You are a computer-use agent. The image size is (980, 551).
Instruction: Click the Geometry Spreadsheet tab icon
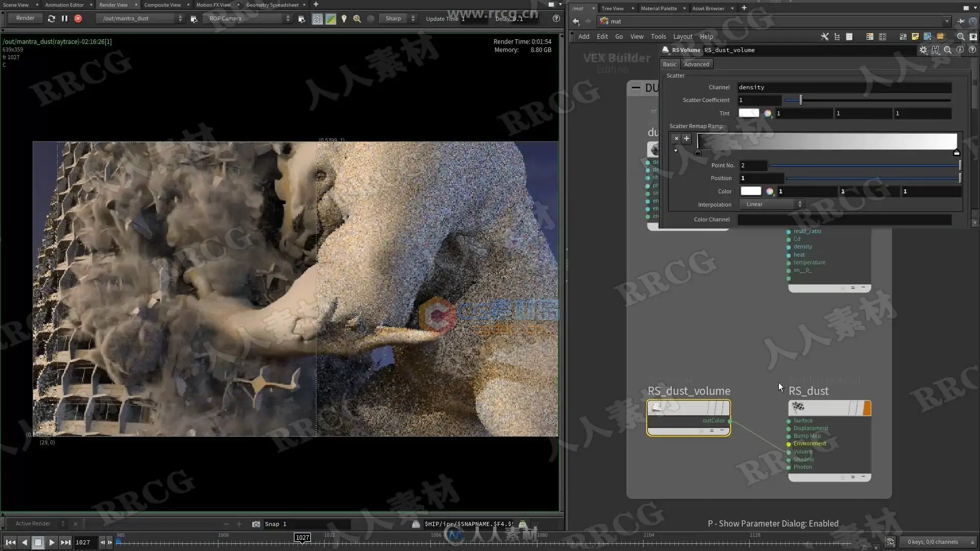pyautogui.click(x=272, y=5)
